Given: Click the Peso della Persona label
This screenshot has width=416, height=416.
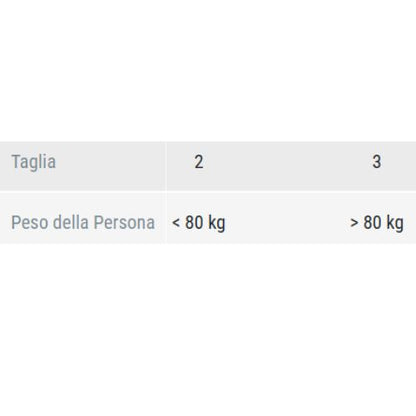Looking at the screenshot, I should (83, 223).
